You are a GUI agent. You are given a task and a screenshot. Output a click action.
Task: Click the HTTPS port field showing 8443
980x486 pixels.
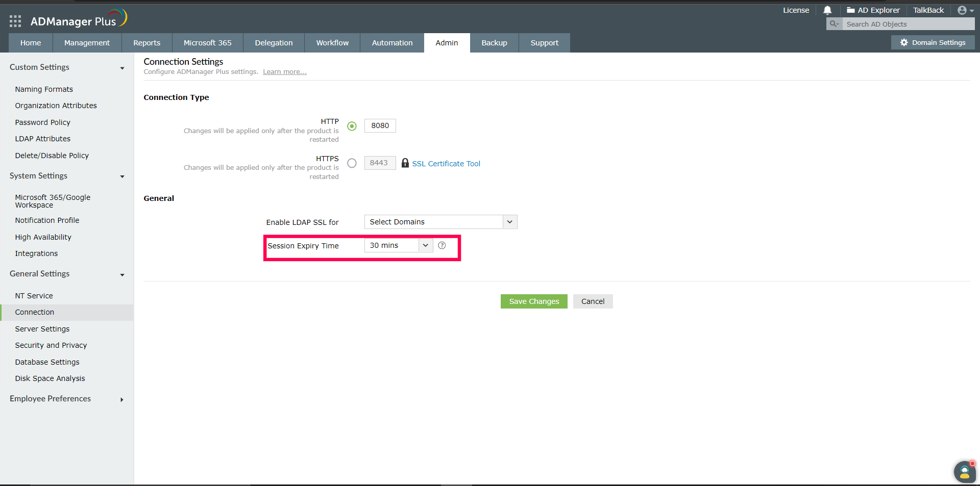[x=380, y=163]
